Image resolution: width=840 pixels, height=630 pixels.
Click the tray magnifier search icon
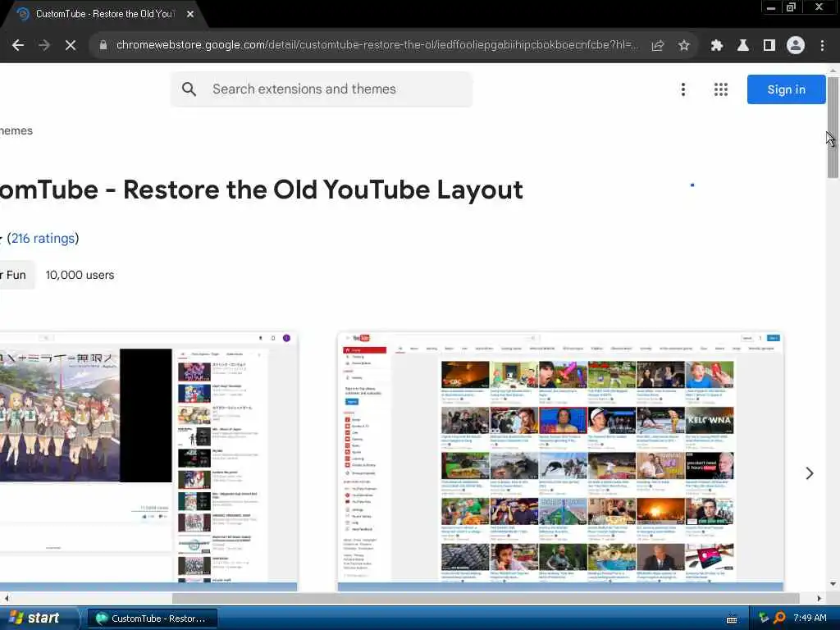pyautogui.click(x=779, y=619)
